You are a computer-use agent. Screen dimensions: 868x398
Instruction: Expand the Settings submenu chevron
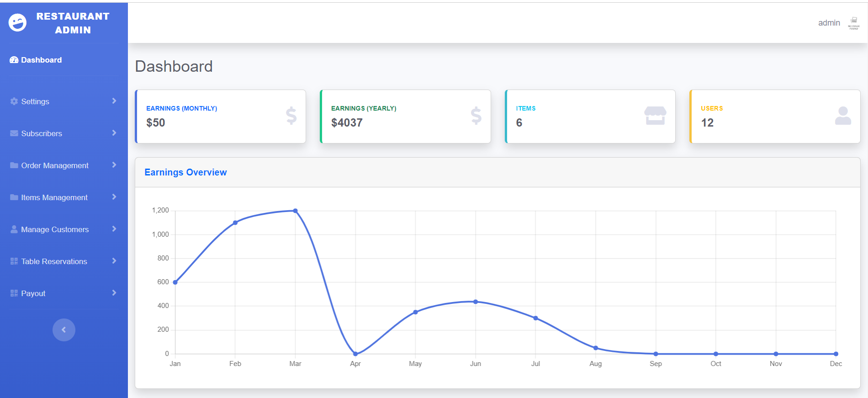pos(114,101)
